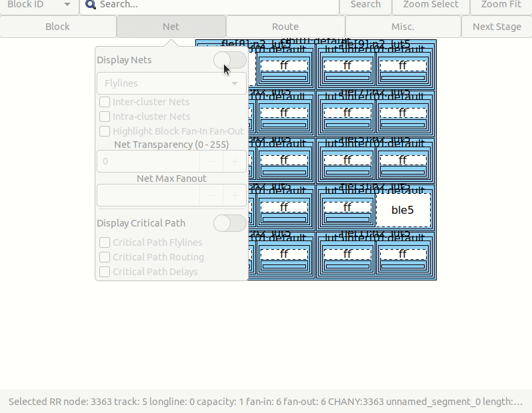Click into the Search text field
This screenshot has width=532, height=413.
pyautogui.click(x=213, y=5)
